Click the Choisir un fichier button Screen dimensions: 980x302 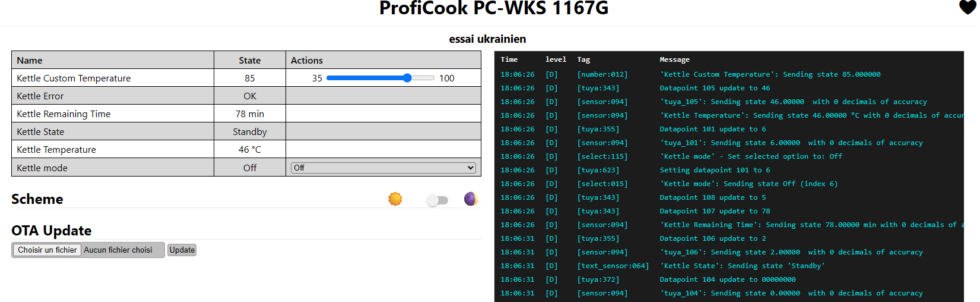47,250
